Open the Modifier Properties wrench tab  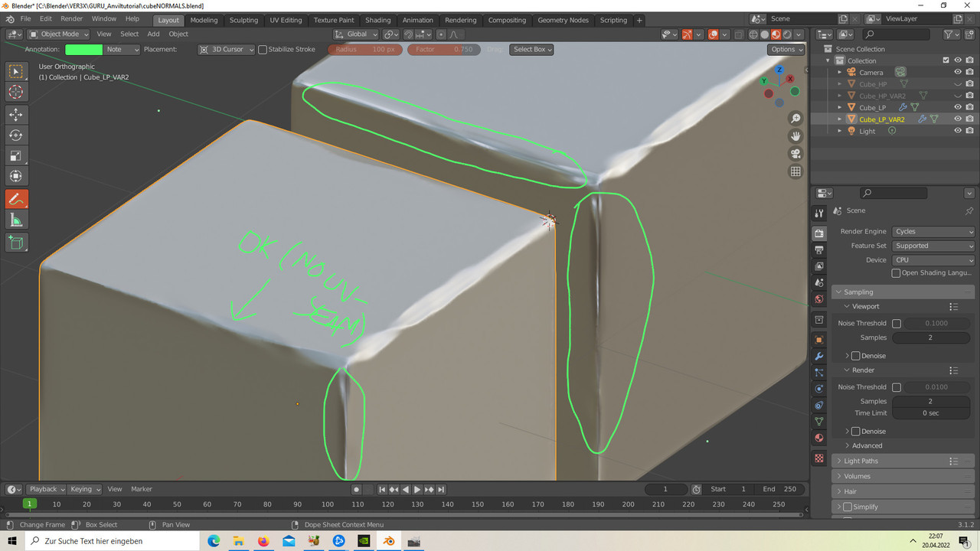tap(818, 356)
